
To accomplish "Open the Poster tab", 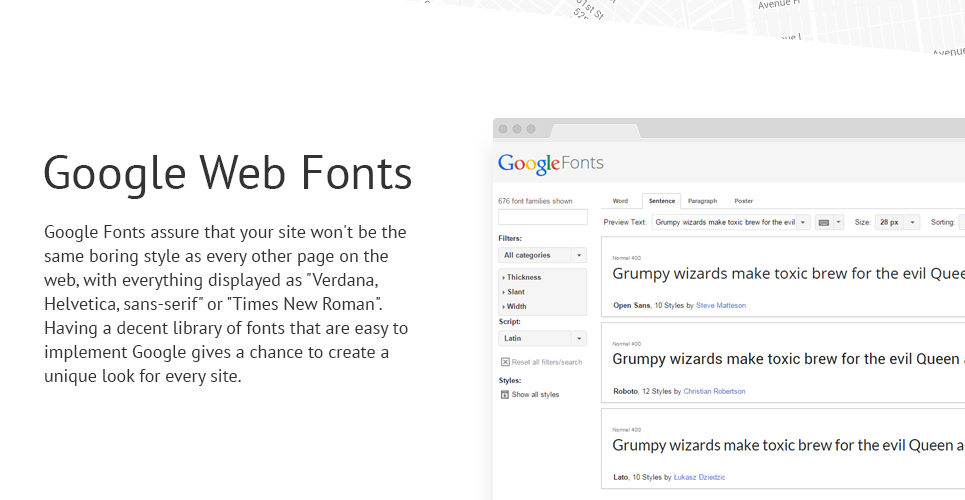I will tap(743, 201).
